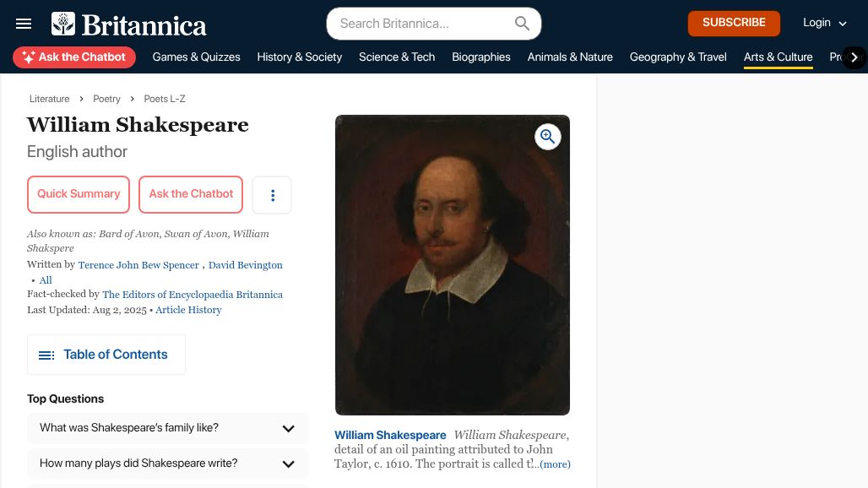Open the Biographies menu
Screen dimensions: 868x488
480,57
